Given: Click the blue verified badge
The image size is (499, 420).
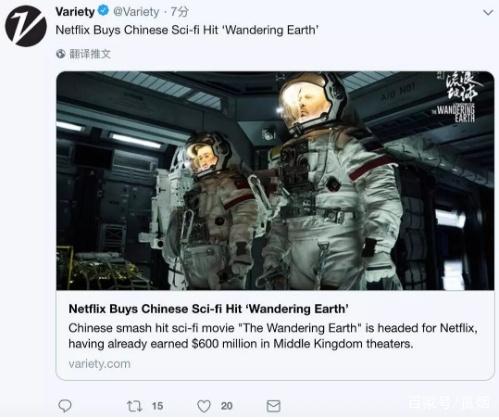Looking at the screenshot, I should 103,11.
